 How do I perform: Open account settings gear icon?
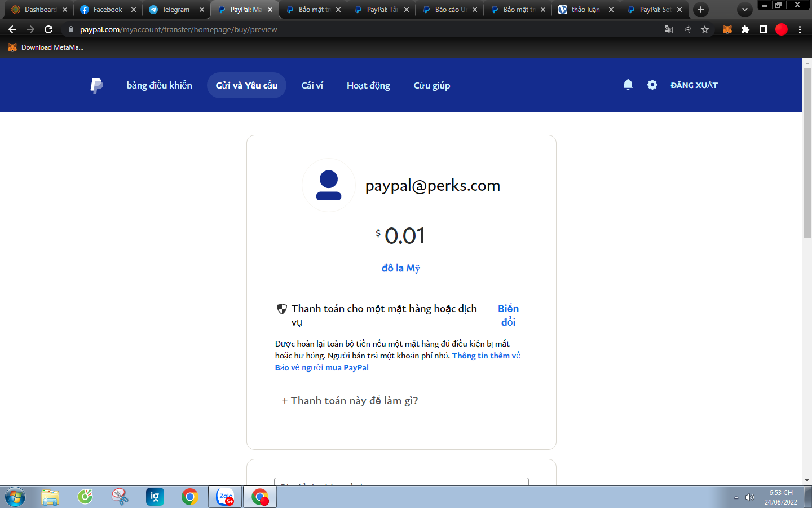(x=652, y=85)
